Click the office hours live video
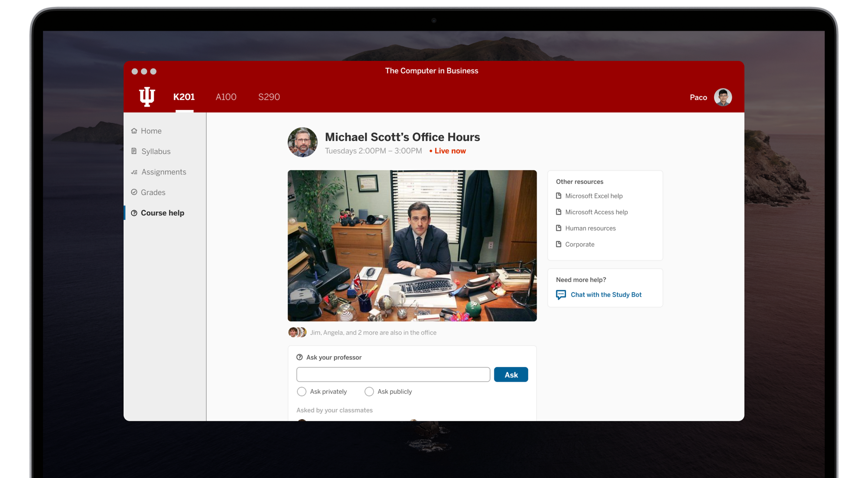Screen dimensions: 868x478 coord(412,246)
